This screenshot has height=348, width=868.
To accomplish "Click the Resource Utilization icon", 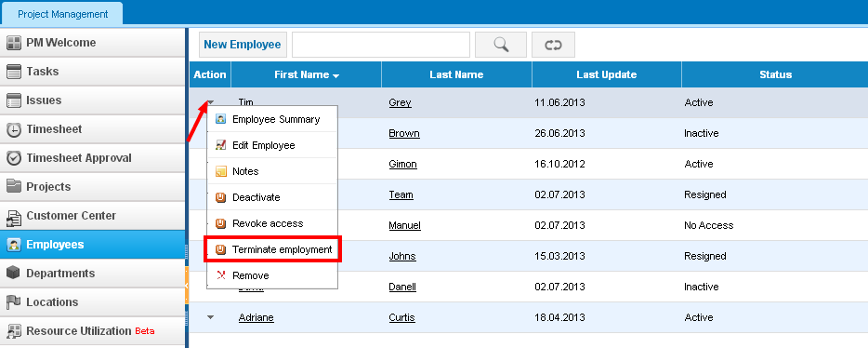I will coord(14,331).
